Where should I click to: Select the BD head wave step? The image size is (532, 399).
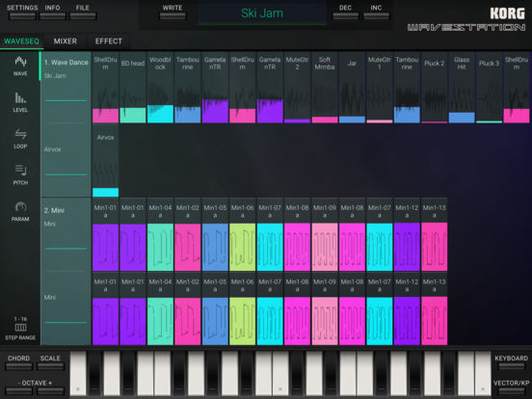tap(133, 88)
